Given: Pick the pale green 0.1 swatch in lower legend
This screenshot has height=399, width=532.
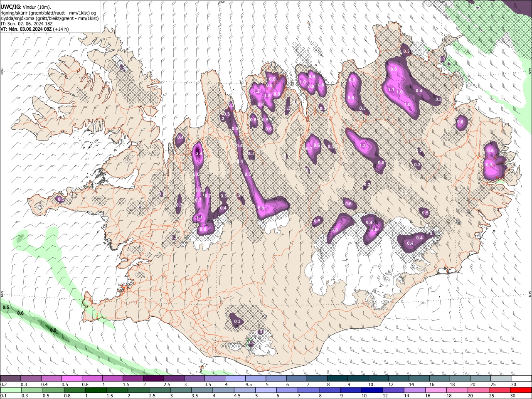Looking at the screenshot, I should (x=11, y=390).
